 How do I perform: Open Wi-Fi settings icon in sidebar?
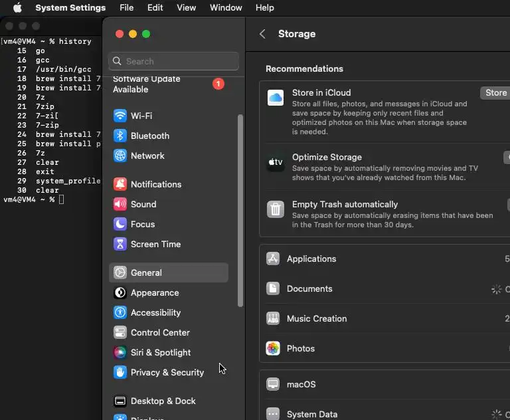coord(120,116)
